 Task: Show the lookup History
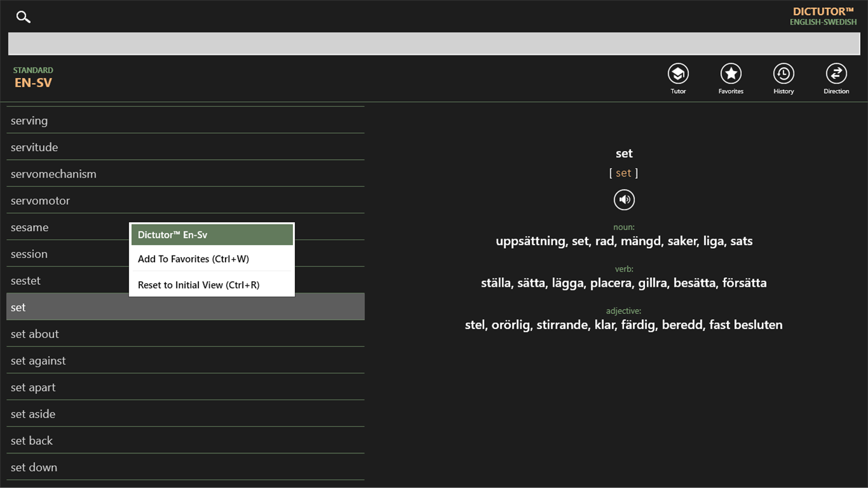point(784,79)
